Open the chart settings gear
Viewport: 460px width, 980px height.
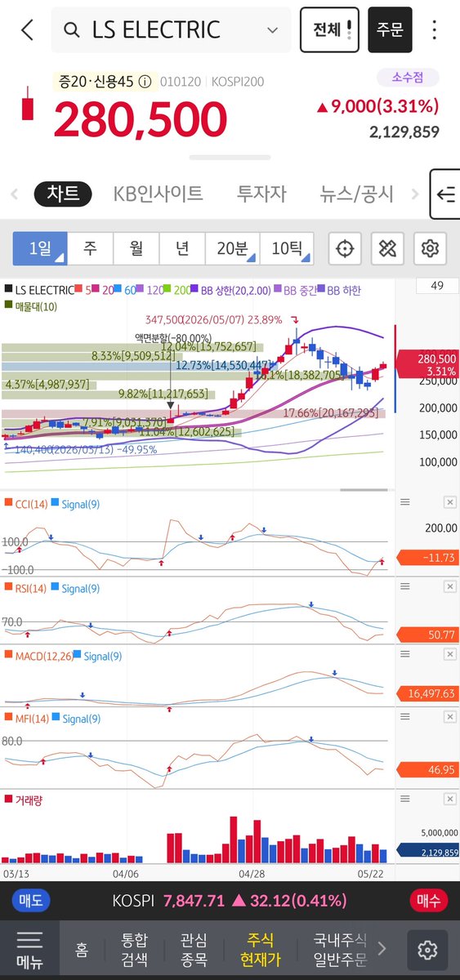pyautogui.click(x=430, y=248)
